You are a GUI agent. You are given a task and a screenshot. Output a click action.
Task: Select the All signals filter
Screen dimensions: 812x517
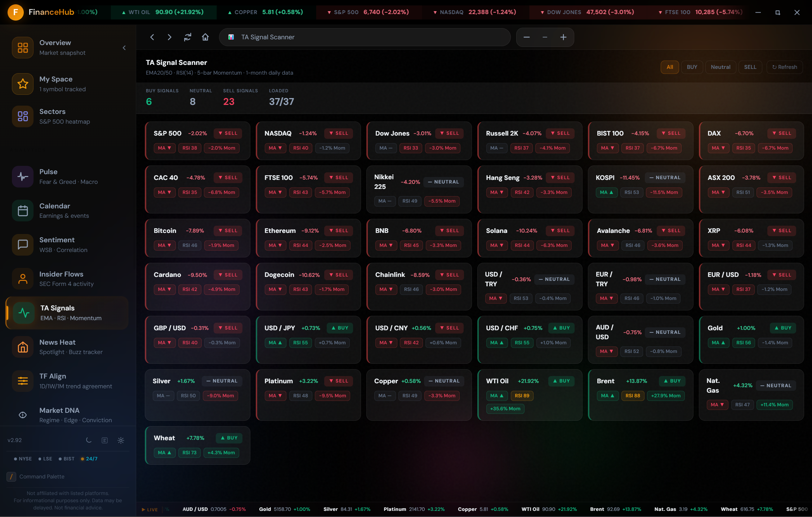pyautogui.click(x=670, y=67)
